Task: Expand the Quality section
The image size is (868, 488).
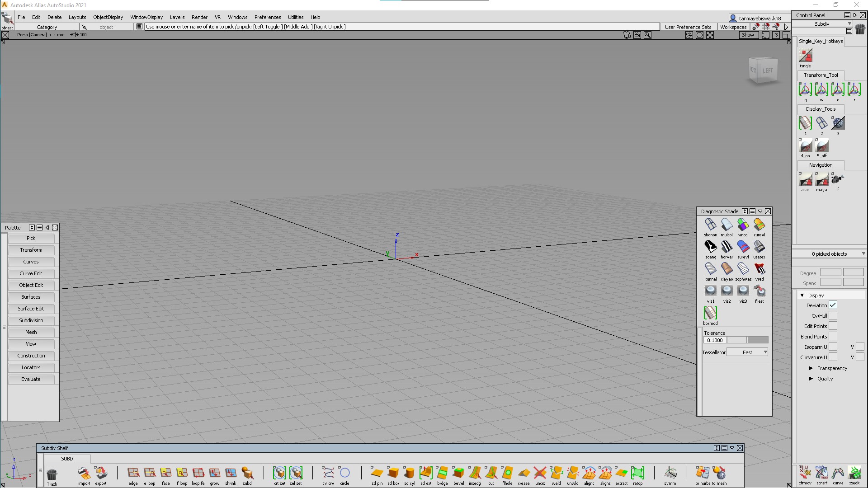Action: pyautogui.click(x=811, y=379)
